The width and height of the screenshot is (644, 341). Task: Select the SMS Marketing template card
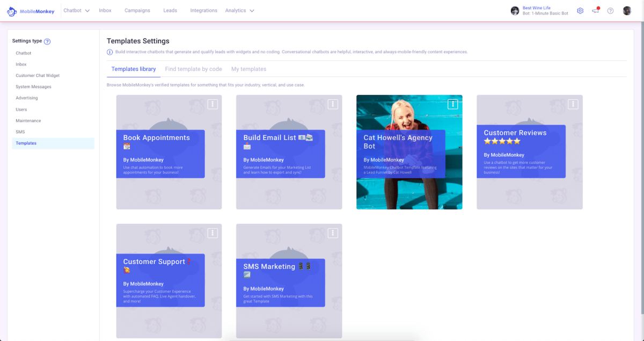(289, 281)
